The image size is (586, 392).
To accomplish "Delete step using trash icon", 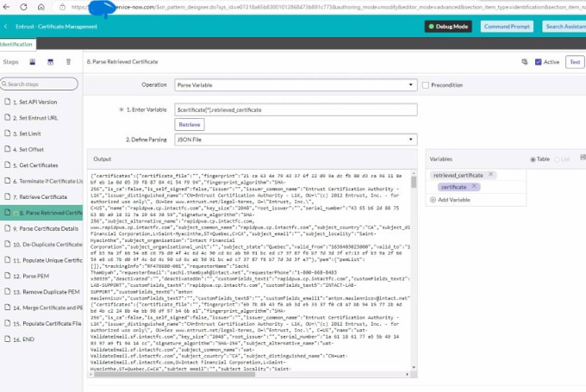I will coord(68,62).
